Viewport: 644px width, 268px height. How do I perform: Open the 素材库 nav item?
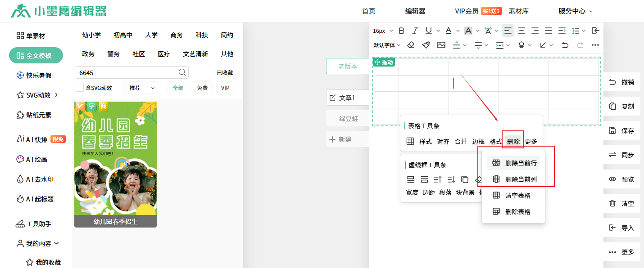click(x=518, y=11)
